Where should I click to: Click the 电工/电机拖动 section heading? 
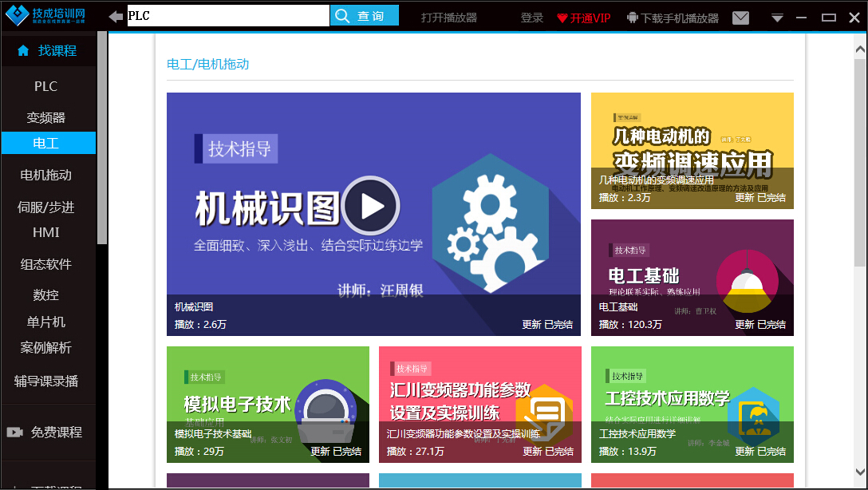(207, 64)
